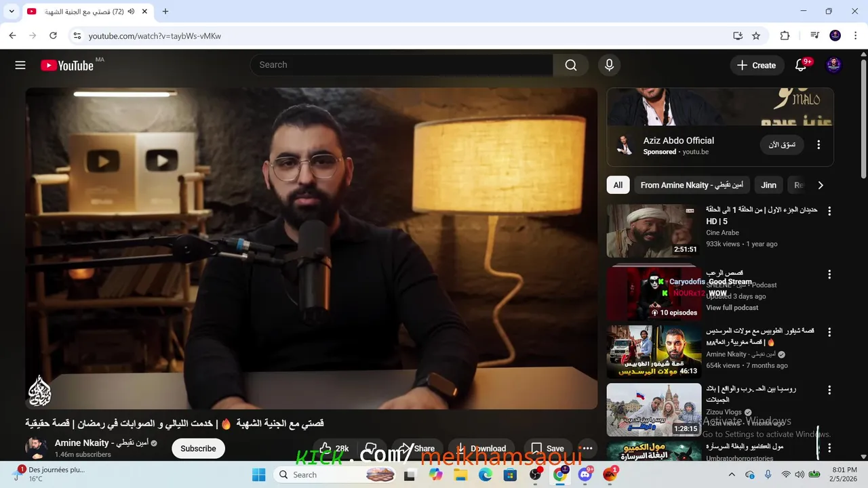Open Amine Nkaity channel avatar
The width and height of the screenshot is (868, 488).
coord(36,448)
